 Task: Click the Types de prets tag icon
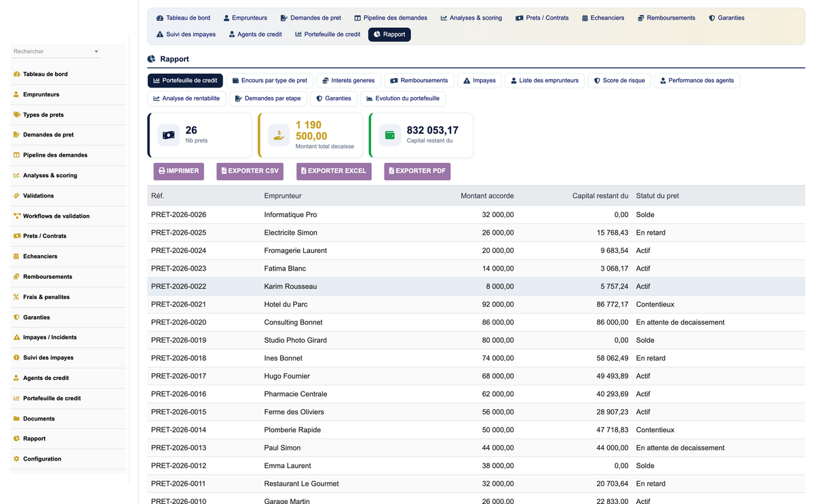coord(16,115)
